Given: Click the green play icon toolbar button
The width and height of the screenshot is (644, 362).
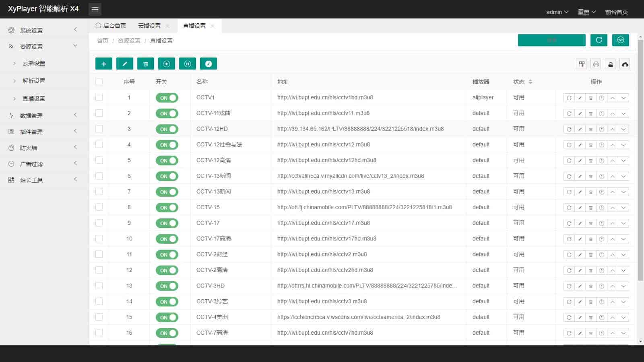Looking at the screenshot, I should click(x=167, y=64).
